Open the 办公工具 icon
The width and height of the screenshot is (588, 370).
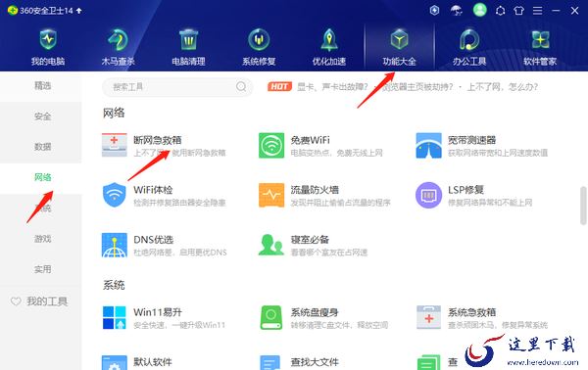469,39
